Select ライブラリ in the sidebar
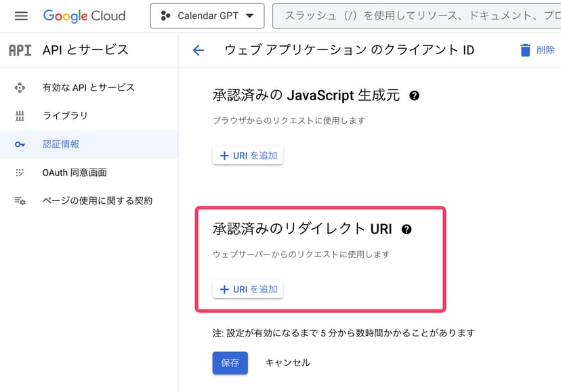561x392 pixels. 65,116
